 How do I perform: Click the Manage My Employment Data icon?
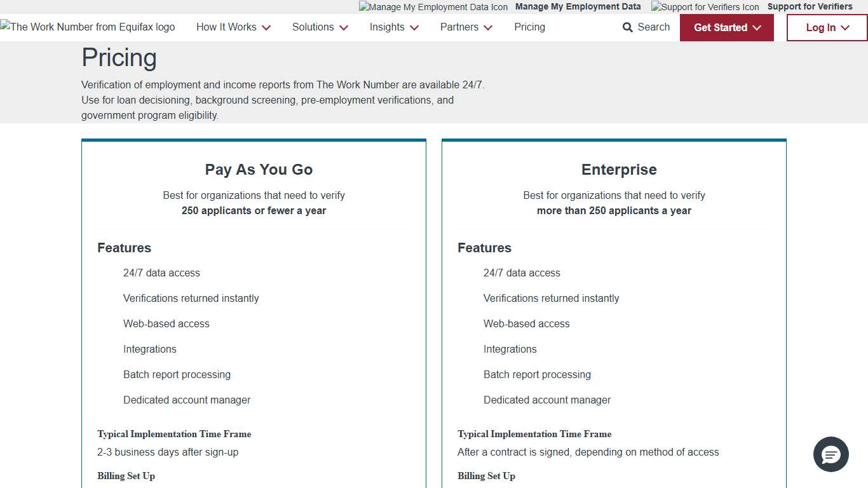pos(433,7)
